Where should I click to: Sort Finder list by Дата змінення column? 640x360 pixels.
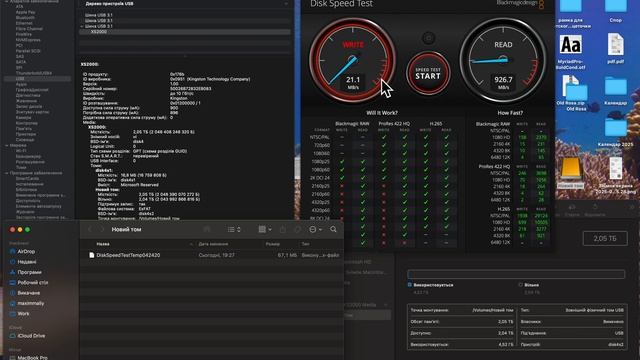(x=213, y=244)
